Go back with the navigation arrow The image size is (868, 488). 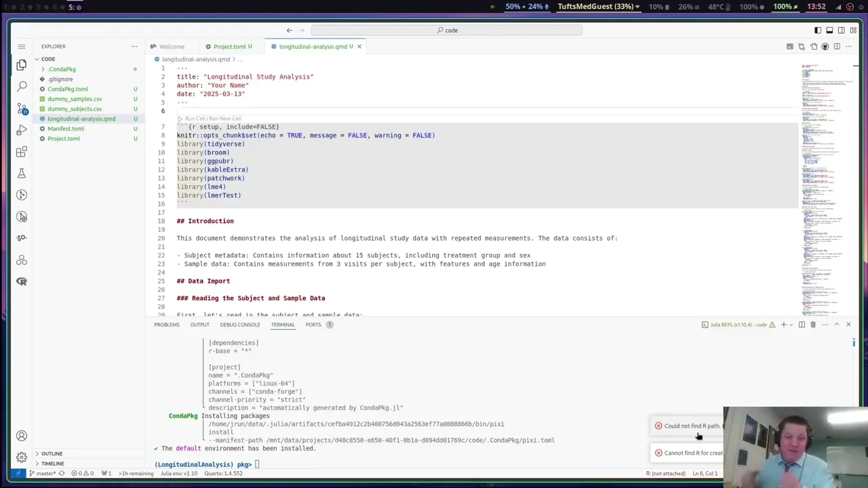290,30
